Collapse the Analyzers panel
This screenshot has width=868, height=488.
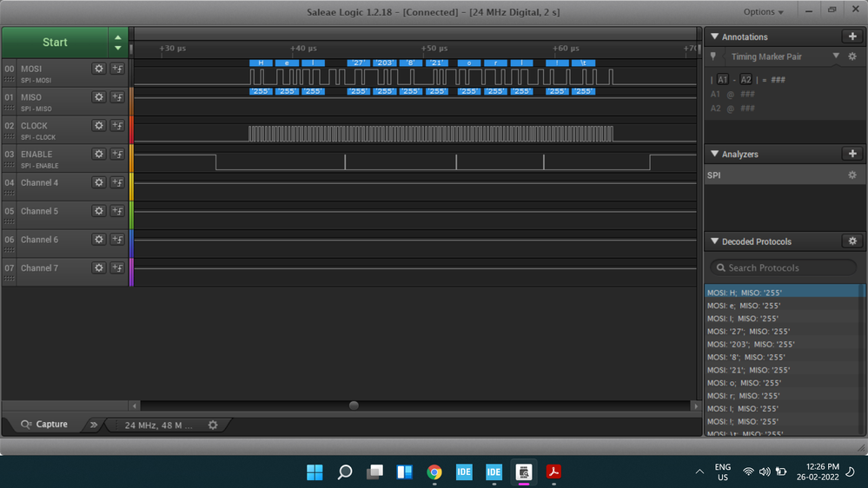point(715,154)
